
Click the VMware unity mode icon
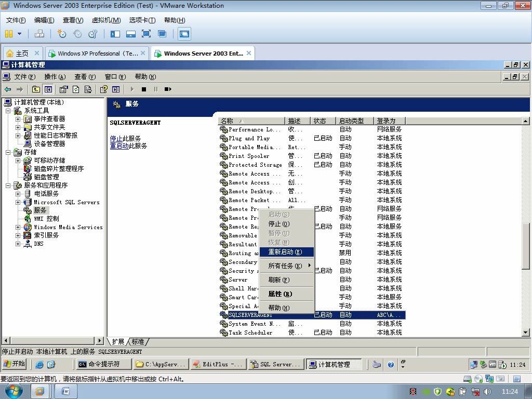162,34
